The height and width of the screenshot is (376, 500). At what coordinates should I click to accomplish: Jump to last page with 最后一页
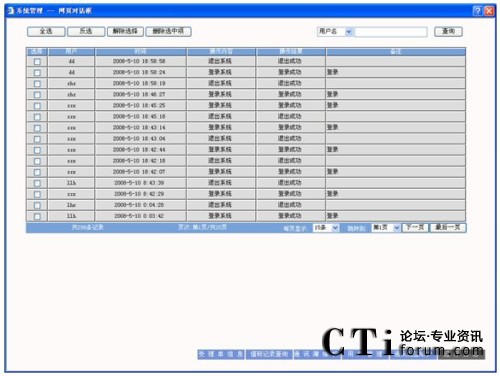pos(448,228)
